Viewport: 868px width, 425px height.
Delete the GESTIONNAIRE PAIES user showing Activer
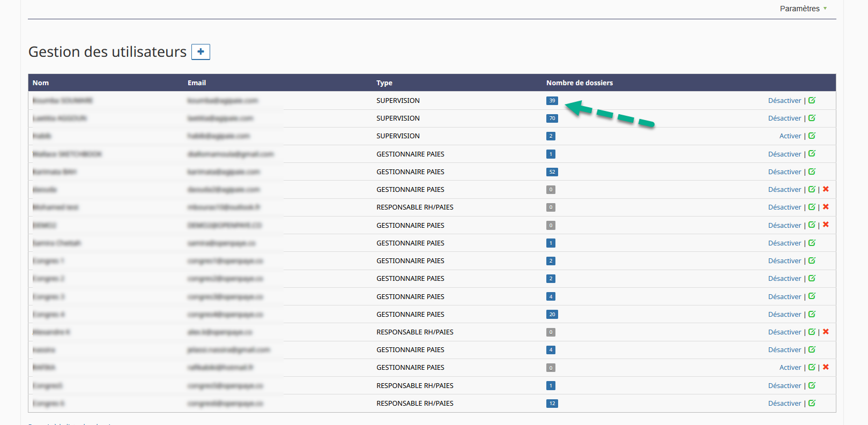tap(826, 367)
